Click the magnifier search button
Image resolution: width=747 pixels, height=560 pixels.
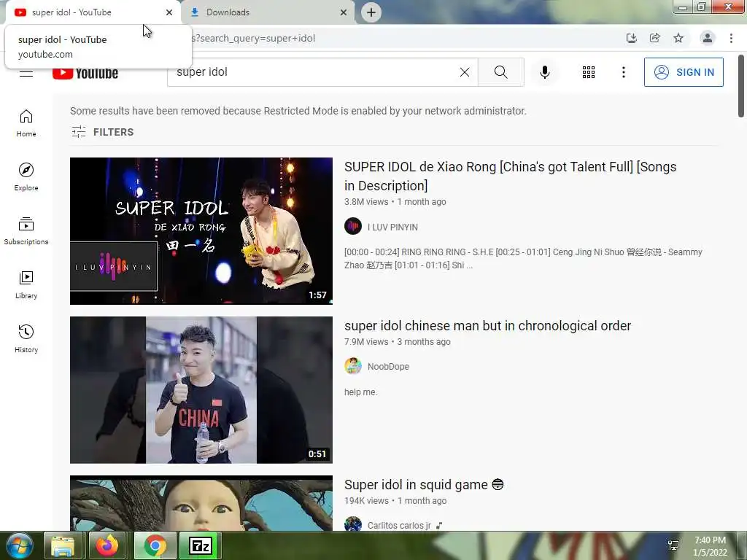coord(500,72)
